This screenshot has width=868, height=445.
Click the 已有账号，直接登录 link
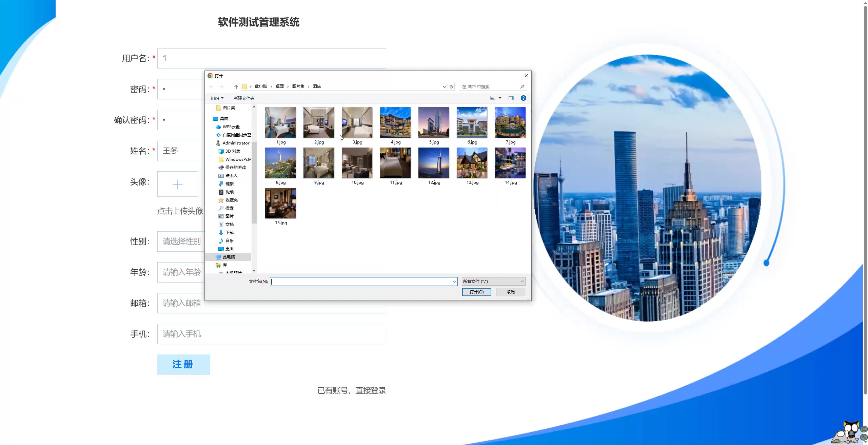coord(352,391)
